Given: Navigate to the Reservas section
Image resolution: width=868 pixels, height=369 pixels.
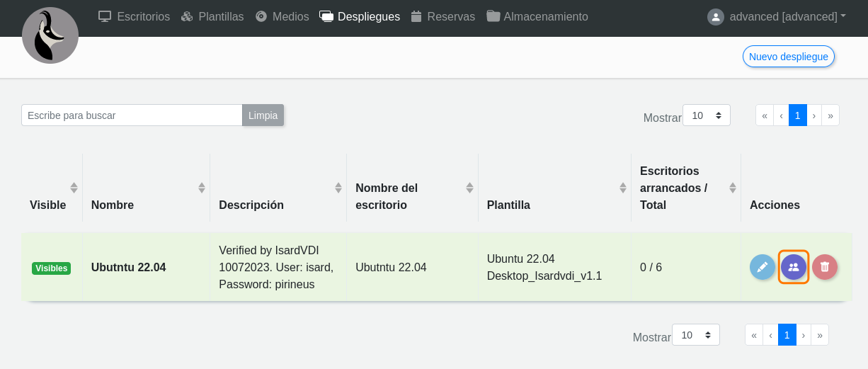Looking at the screenshot, I should click(442, 17).
